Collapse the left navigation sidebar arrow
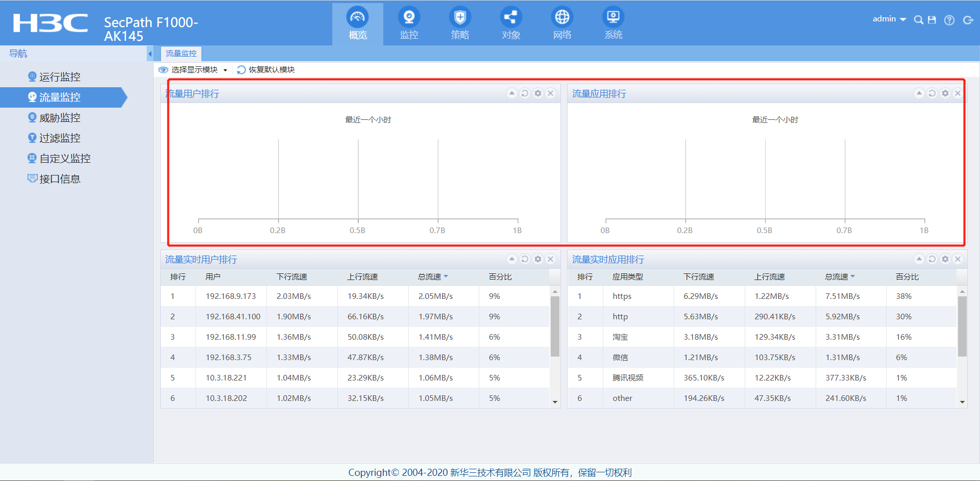This screenshot has height=481, width=980. click(150, 54)
